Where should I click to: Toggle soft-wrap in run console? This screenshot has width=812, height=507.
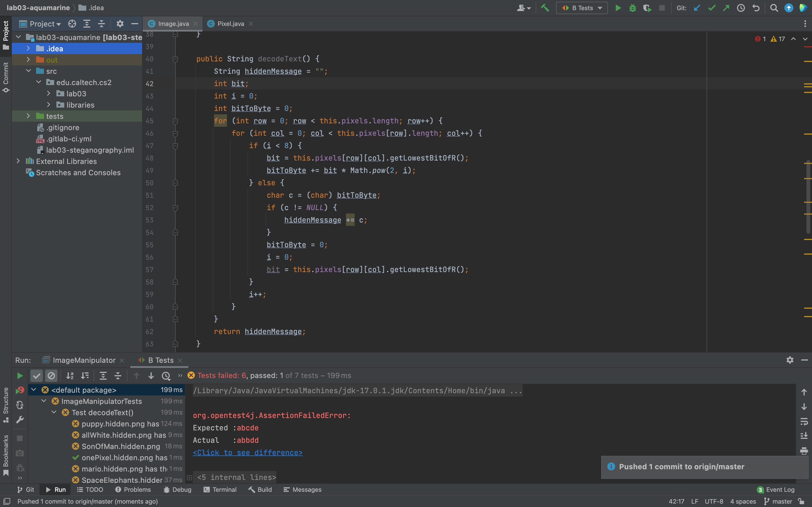point(804,421)
